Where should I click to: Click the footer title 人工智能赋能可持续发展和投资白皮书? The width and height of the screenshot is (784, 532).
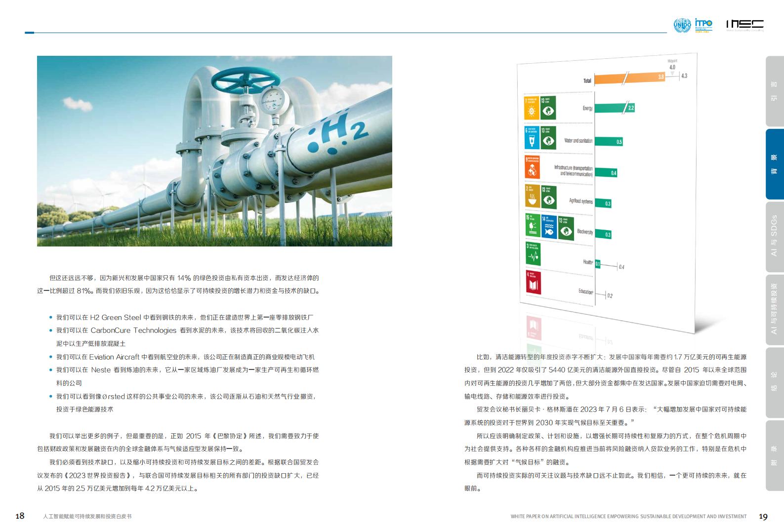tap(87, 516)
